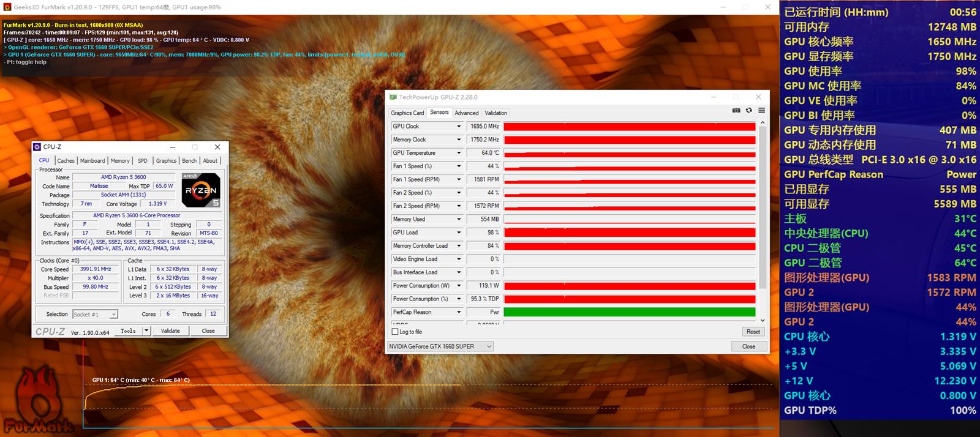
Task: Click scroll up arrow in GPU-Z sensors
Action: pyautogui.click(x=763, y=123)
